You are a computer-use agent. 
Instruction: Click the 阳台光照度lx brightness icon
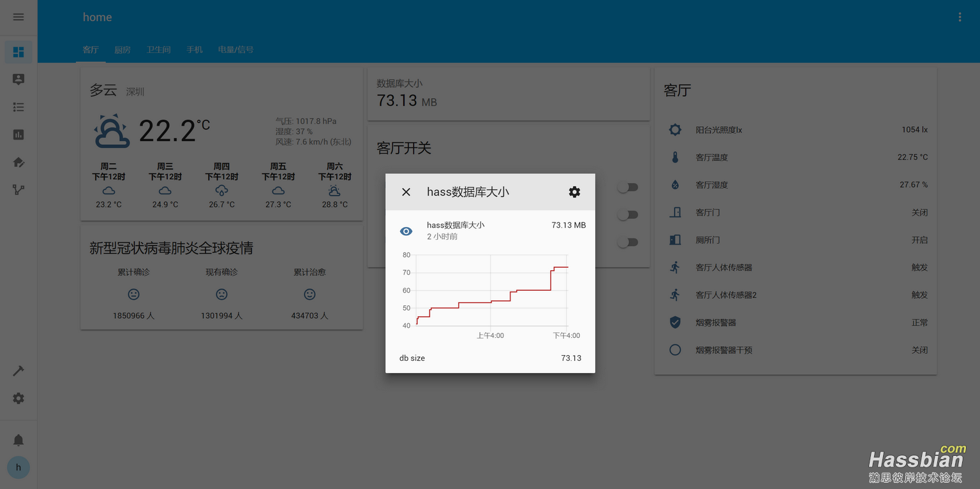pyautogui.click(x=675, y=129)
